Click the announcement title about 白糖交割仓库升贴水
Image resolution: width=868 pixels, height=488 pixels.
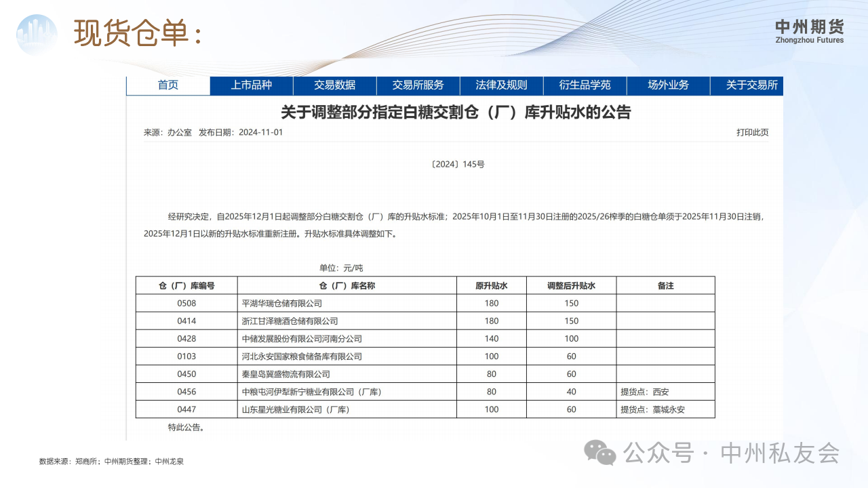coord(456,113)
